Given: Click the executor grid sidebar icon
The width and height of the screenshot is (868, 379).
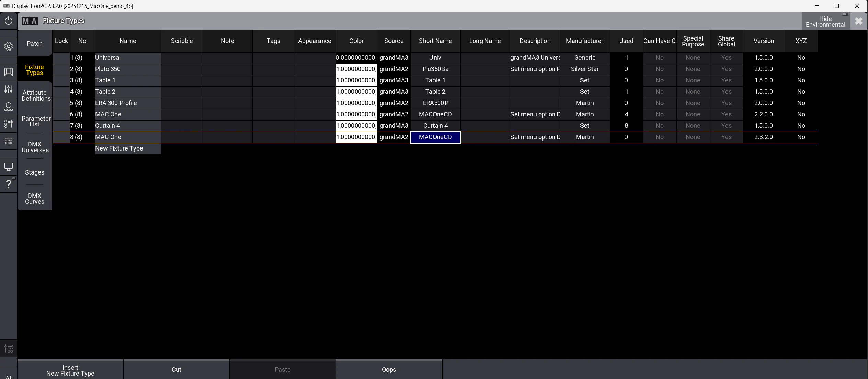Looking at the screenshot, I should [x=9, y=141].
